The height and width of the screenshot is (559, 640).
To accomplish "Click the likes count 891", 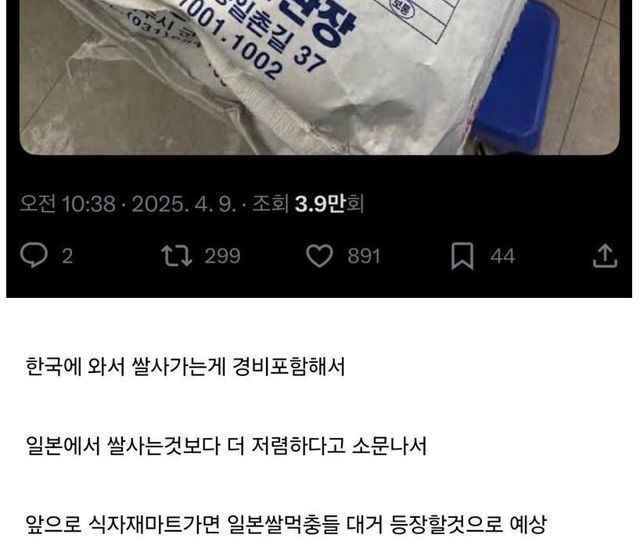I will point(364,256).
